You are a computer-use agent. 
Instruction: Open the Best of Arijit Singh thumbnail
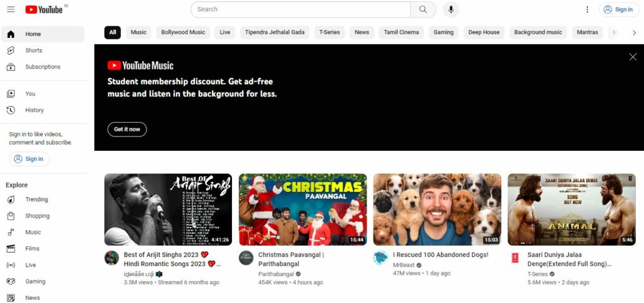tap(168, 209)
